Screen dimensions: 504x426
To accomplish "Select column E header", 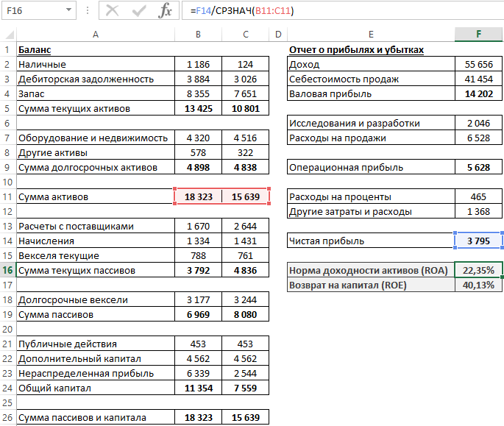I will [371, 35].
